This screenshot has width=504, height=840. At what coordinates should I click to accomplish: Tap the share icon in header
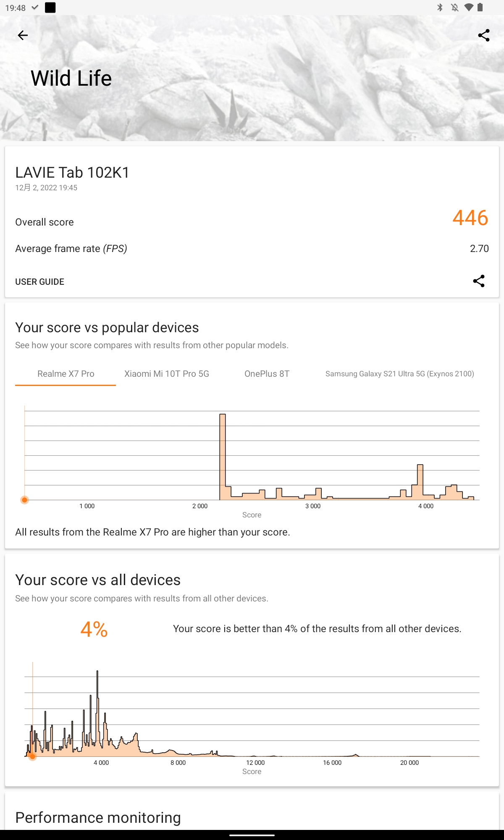[484, 35]
